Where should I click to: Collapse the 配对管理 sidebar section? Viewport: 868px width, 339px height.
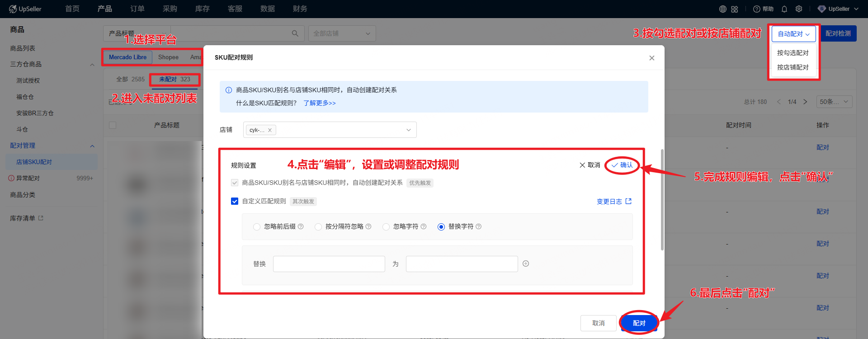click(92, 146)
